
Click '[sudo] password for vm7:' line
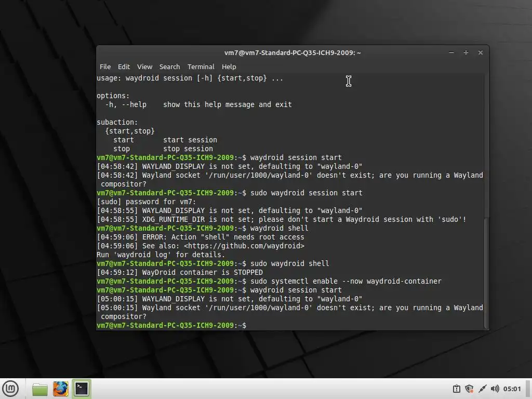[x=146, y=202]
